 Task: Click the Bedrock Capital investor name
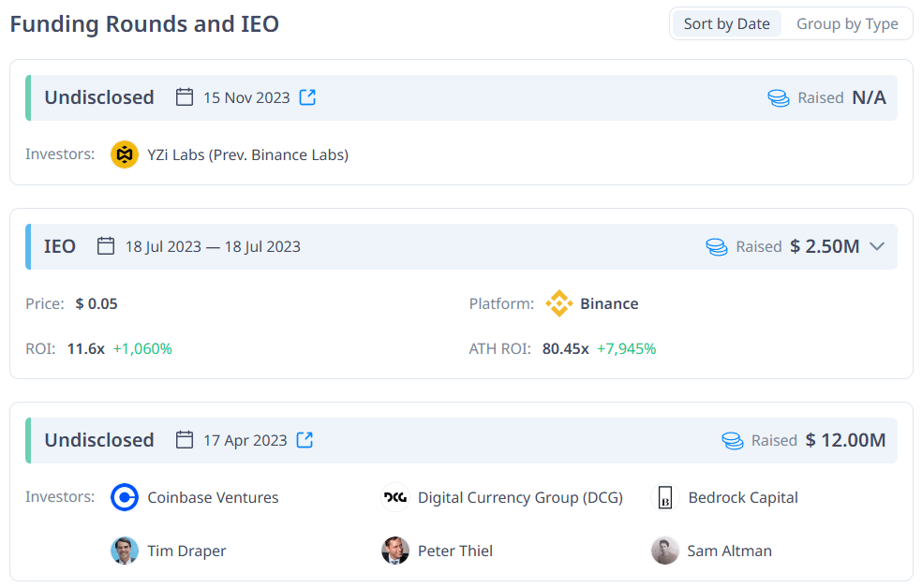coord(742,497)
